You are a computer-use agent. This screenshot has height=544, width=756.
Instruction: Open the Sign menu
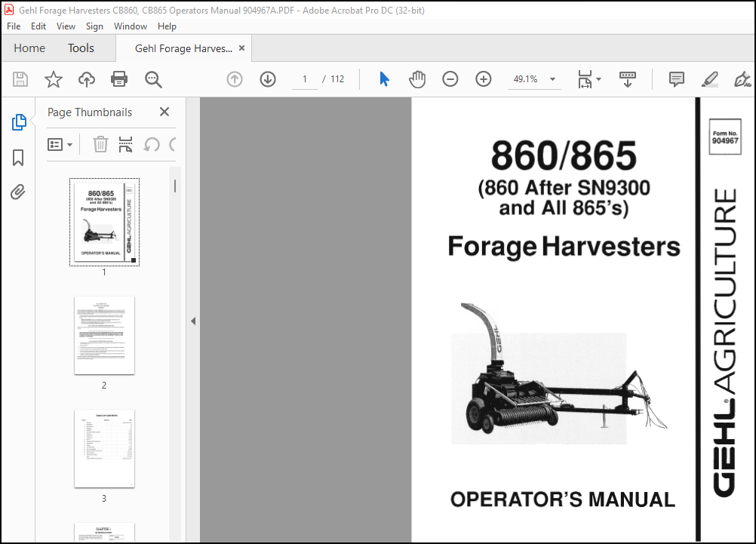94,26
